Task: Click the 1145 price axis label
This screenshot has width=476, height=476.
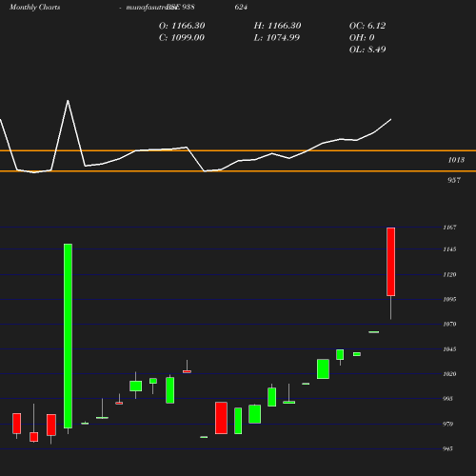Action: click(449, 249)
